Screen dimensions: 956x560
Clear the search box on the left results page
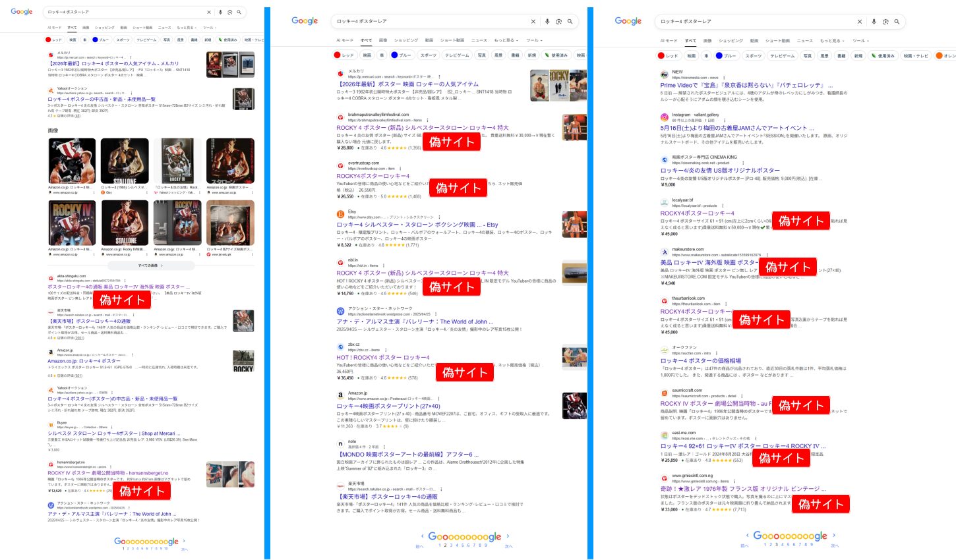[x=209, y=12]
